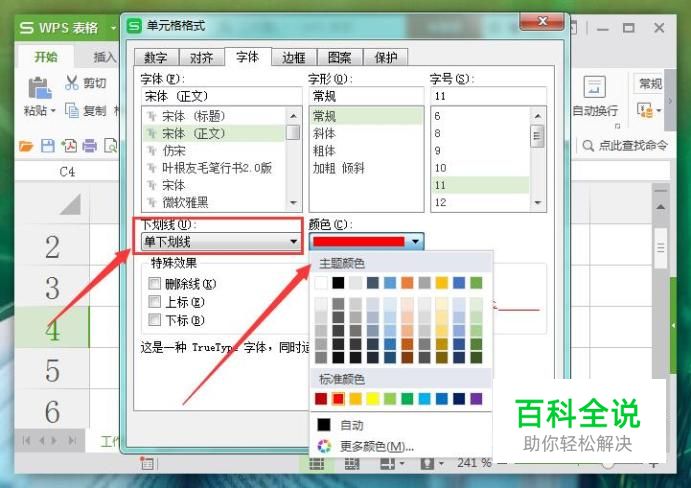The image size is (691, 488).
Task: Pick standard purple color swatch
Action: [x=476, y=399]
